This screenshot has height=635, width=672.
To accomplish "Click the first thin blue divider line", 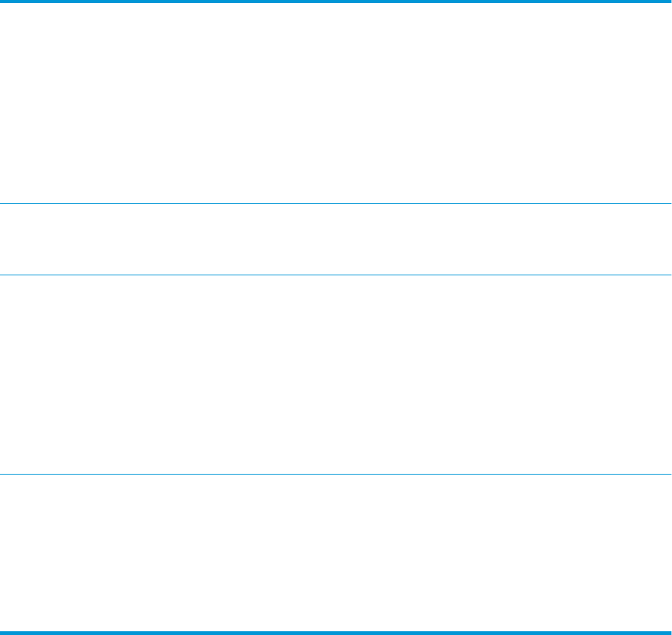I will 336,203.
